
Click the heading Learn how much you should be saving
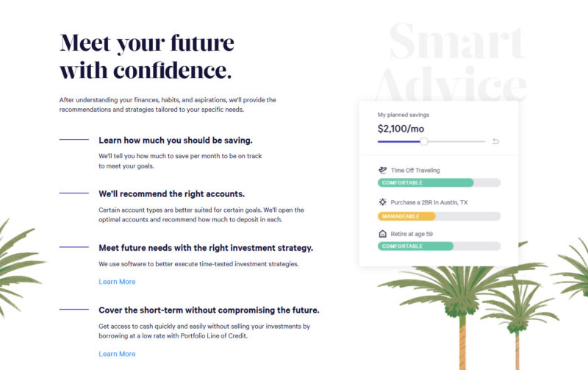pos(176,140)
